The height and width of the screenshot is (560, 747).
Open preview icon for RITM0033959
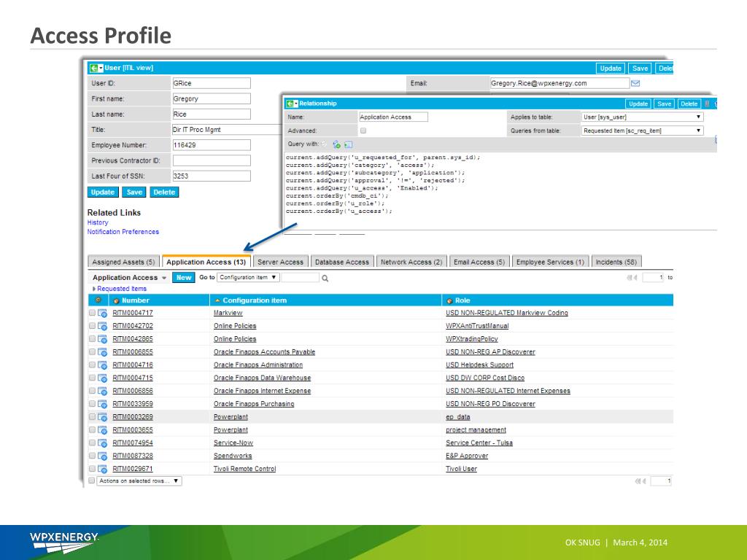coord(102,404)
